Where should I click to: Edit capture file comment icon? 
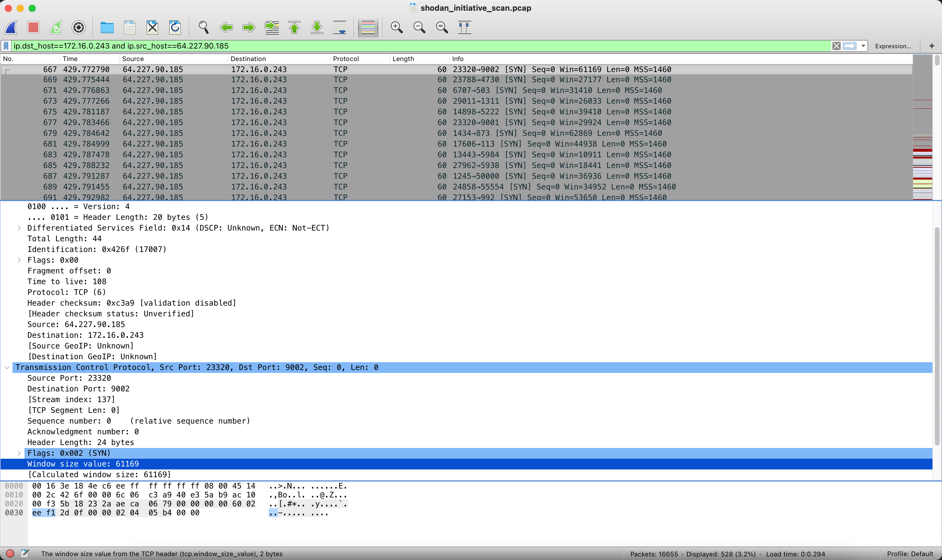[x=25, y=553]
